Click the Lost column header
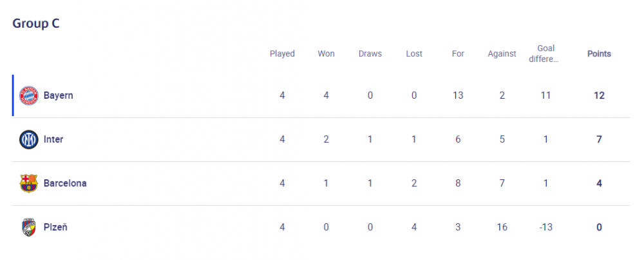Viewport: 644px width, 260px height. click(414, 54)
